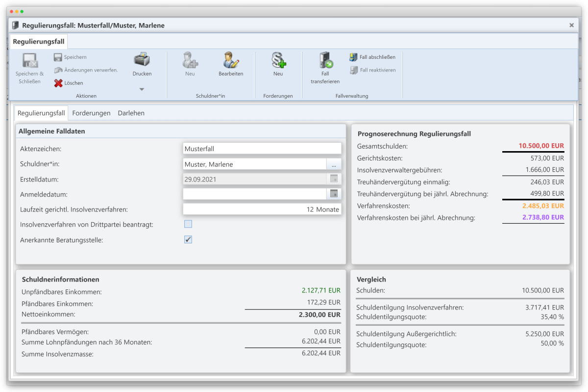This screenshot has width=588, height=392.
Task: Click the Fall reaktivieren icon
Action: click(x=354, y=70)
